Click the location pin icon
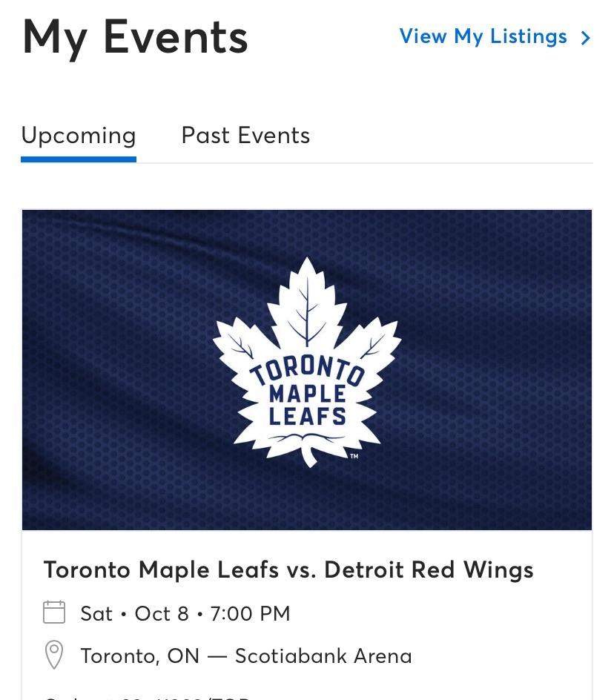Viewport: 614px width, 700px height. click(x=54, y=656)
